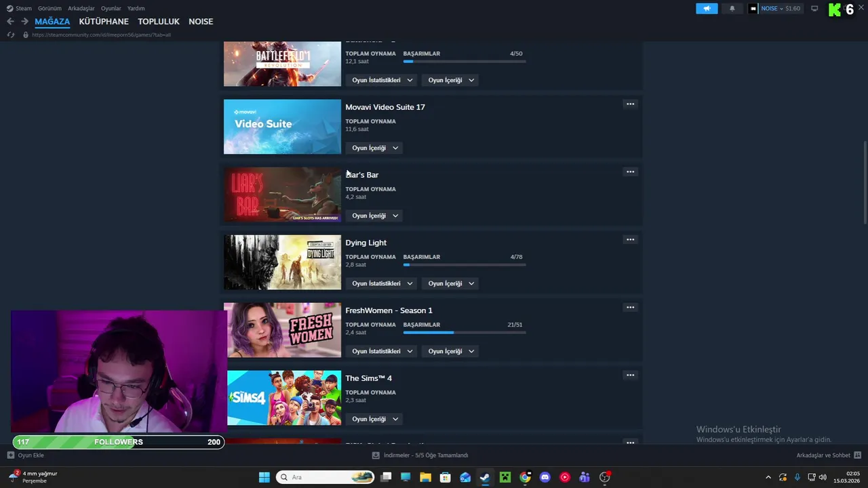Open İndirmeler downloads status
868x488 pixels.
coord(420,455)
